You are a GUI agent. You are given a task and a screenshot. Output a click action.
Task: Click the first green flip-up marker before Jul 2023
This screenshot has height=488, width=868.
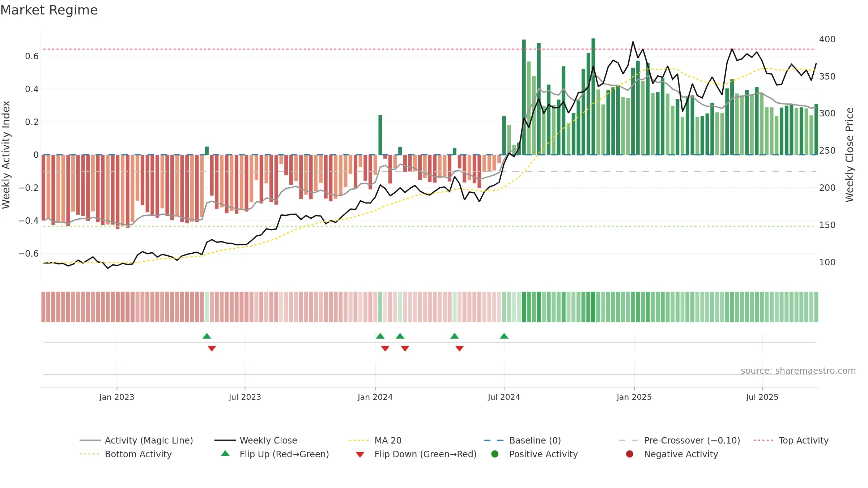[207, 336]
